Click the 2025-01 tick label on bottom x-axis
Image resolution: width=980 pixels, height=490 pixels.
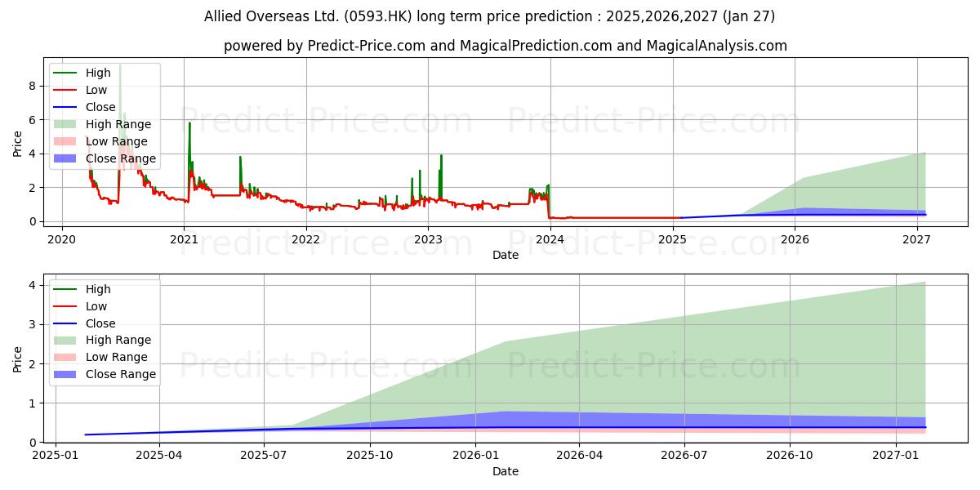(56, 456)
